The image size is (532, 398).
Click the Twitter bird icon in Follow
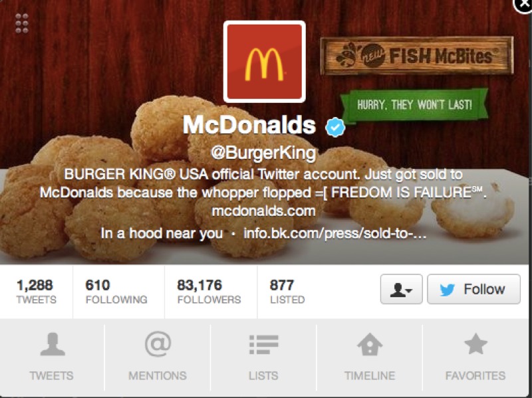(447, 290)
